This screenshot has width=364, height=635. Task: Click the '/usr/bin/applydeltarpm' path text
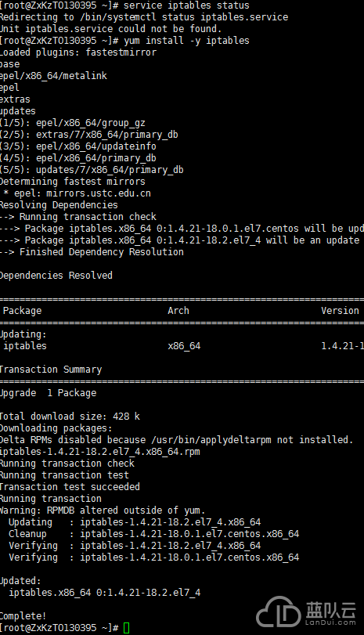[x=211, y=440]
